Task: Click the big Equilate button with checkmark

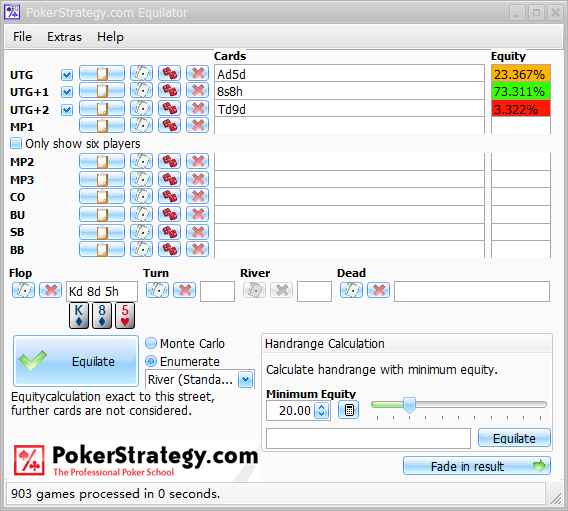Action: pyautogui.click(x=76, y=361)
